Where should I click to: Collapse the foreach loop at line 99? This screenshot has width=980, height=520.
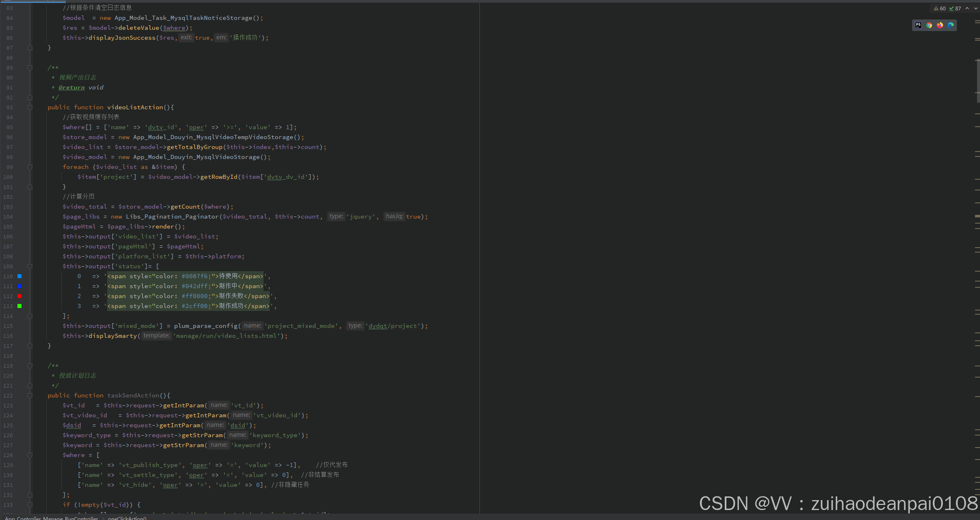tap(30, 167)
